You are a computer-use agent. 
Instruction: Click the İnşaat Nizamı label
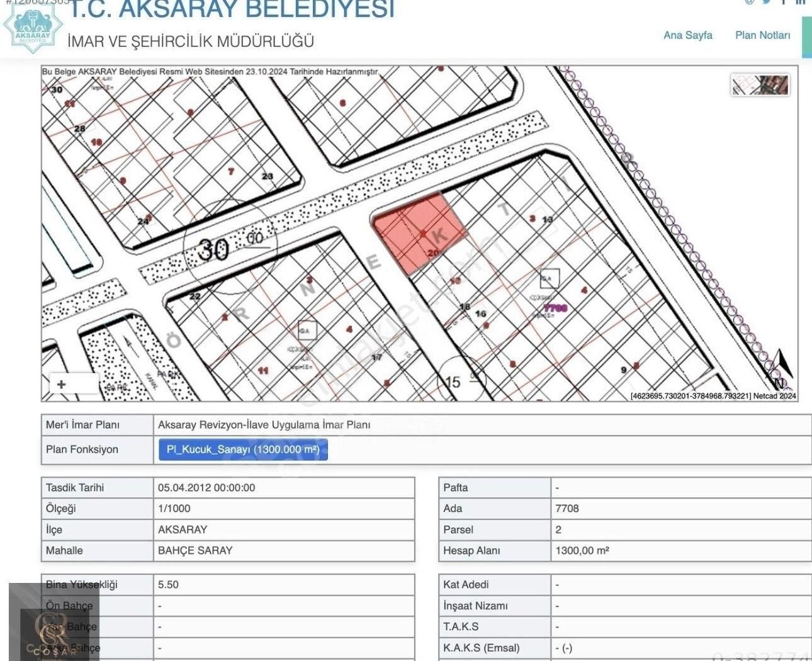click(x=475, y=606)
